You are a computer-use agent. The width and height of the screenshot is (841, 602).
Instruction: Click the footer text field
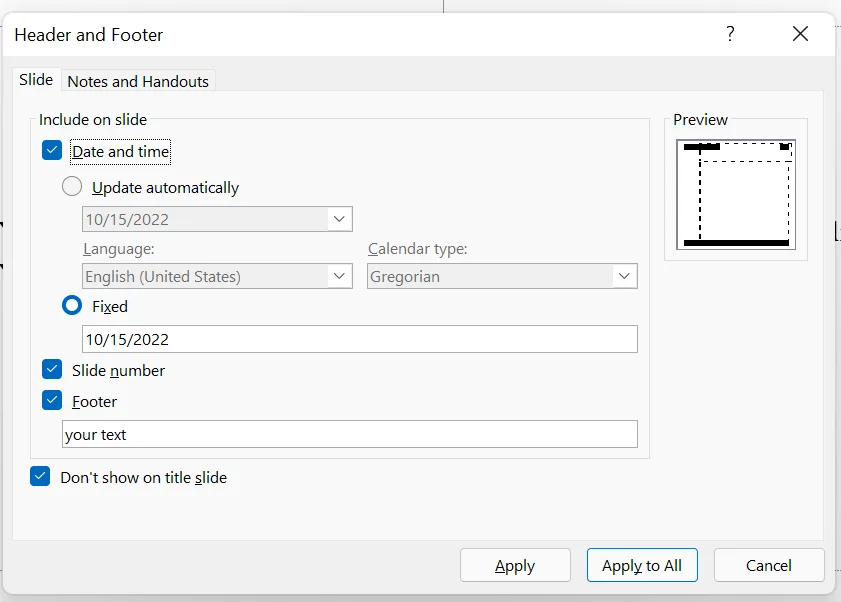click(350, 434)
